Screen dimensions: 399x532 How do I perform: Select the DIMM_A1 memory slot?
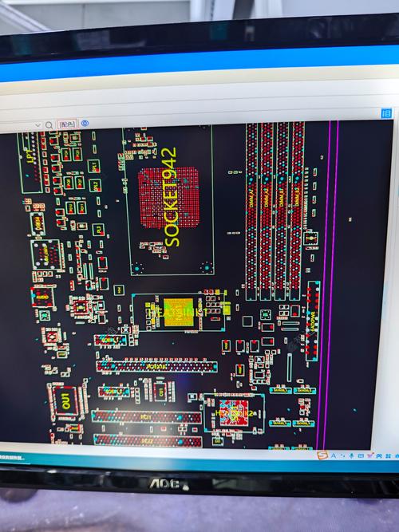(x=251, y=211)
